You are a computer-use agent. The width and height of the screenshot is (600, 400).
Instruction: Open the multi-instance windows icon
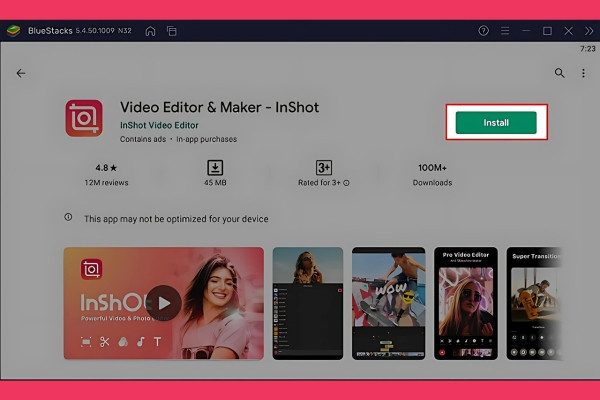click(x=172, y=31)
